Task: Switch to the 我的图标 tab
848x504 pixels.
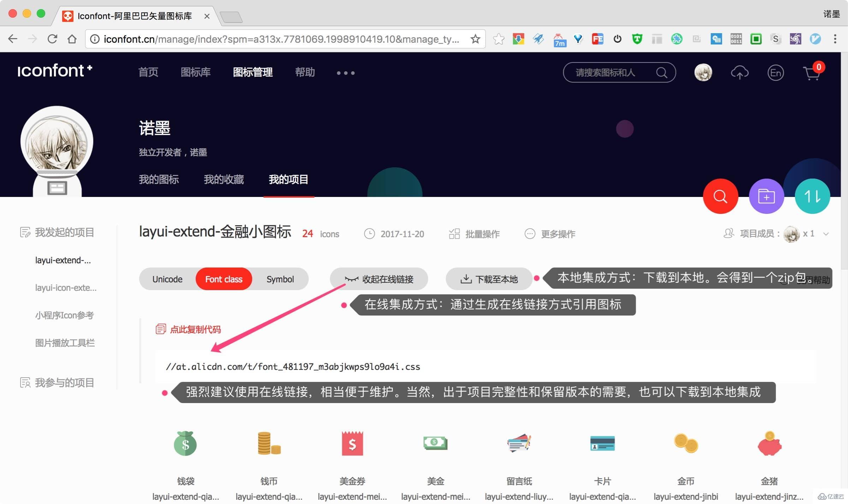Action: point(159,179)
